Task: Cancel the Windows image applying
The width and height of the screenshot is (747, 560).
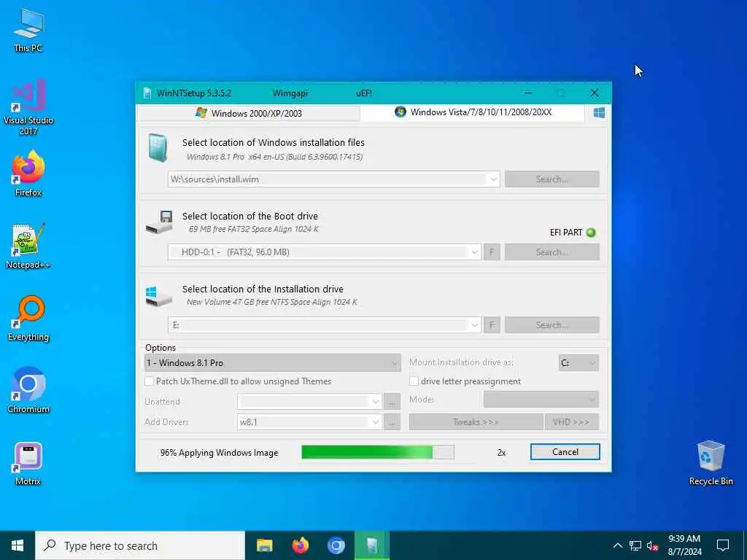Action: [565, 452]
